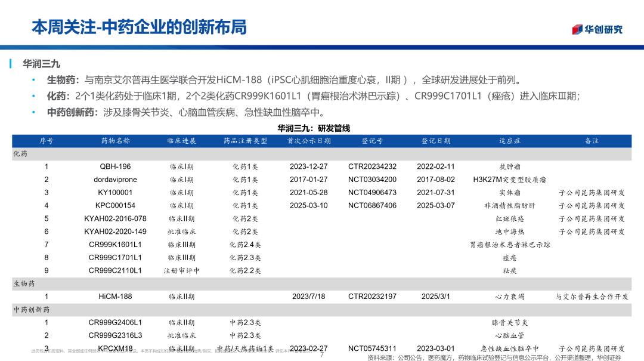644x361 pixels.
Task: Select the drug name QBH-196
Action: pos(116,166)
